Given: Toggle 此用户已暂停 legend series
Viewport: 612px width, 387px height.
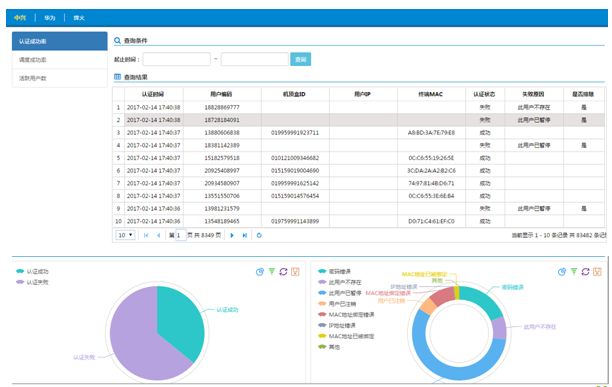Looking at the screenshot, I should [x=340, y=293].
